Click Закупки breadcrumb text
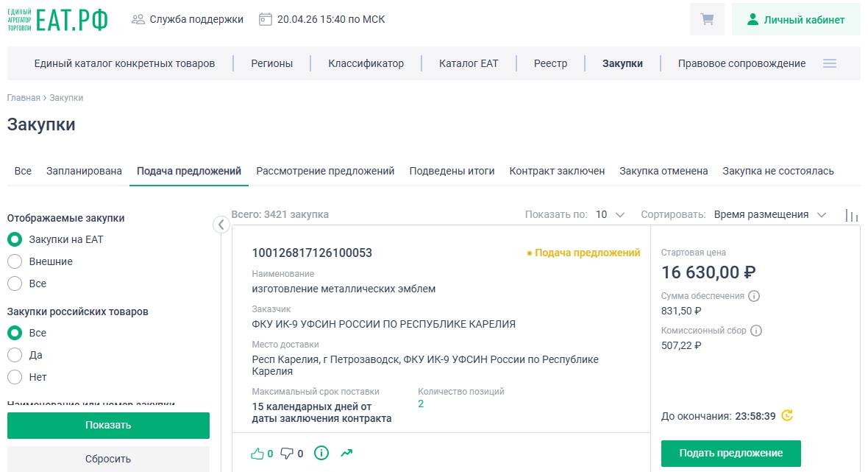The width and height of the screenshot is (868, 472). 66,98
